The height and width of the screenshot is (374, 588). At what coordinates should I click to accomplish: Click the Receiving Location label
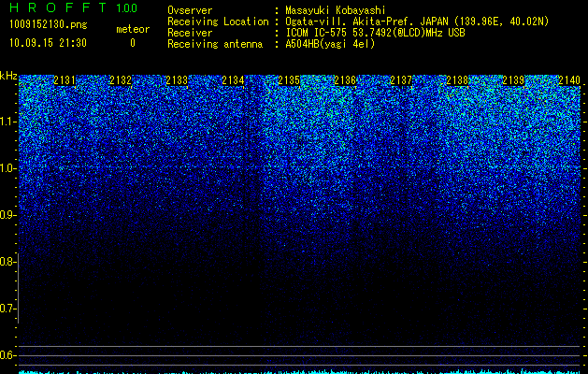point(218,22)
